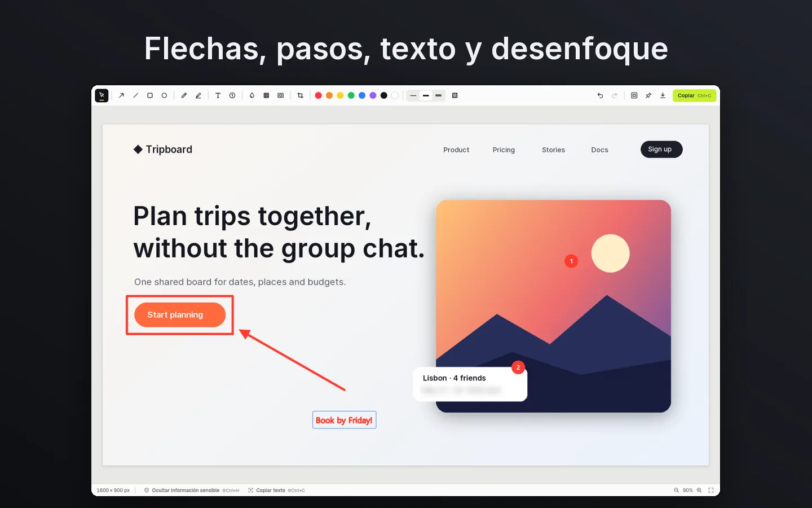Click the fit-to-screen icon
Viewport: 812px width, 508px height.
click(x=711, y=491)
